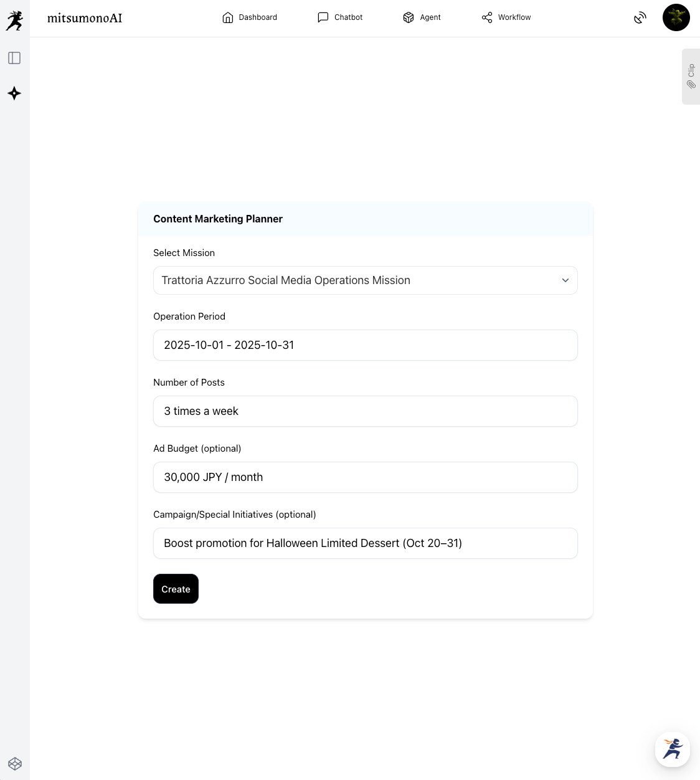Expand the mission dropdown chevron arrow
The image size is (700, 780).
tap(565, 280)
